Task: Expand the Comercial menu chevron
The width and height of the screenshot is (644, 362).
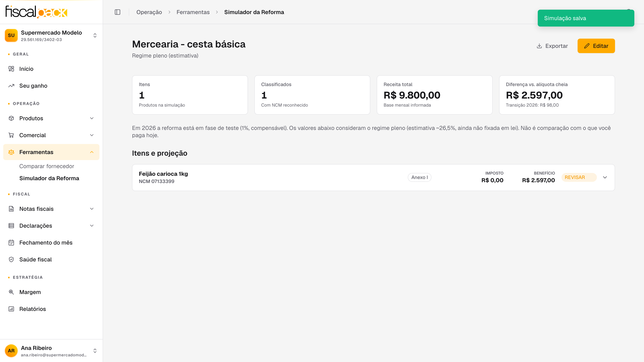Action: [x=92, y=135]
